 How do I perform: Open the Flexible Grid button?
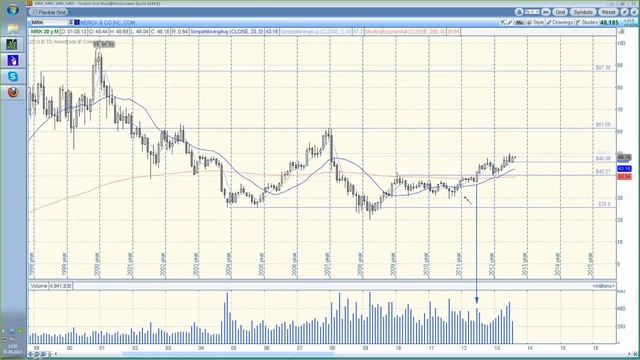pyautogui.click(x=48, y=13)
